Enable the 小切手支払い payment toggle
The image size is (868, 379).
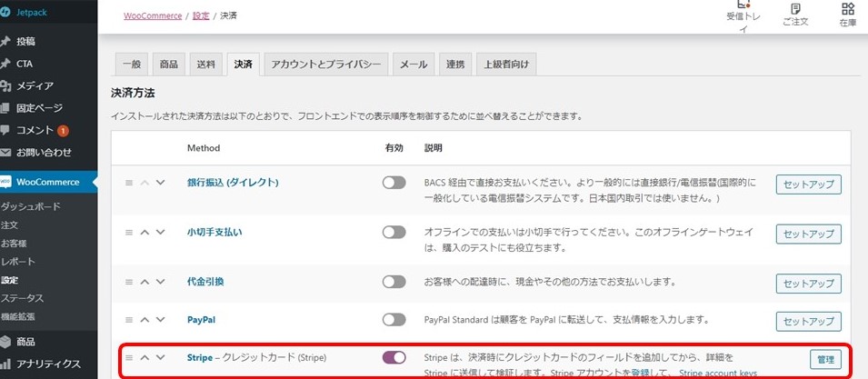(394, 233)
